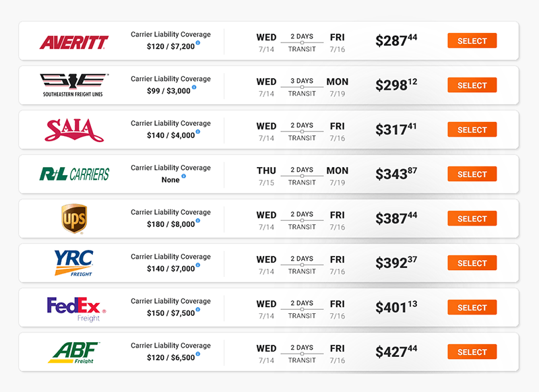
Task: Open info icon beside Averitt $120 / $7,200 coverage
Action: [x=198, y=43]
